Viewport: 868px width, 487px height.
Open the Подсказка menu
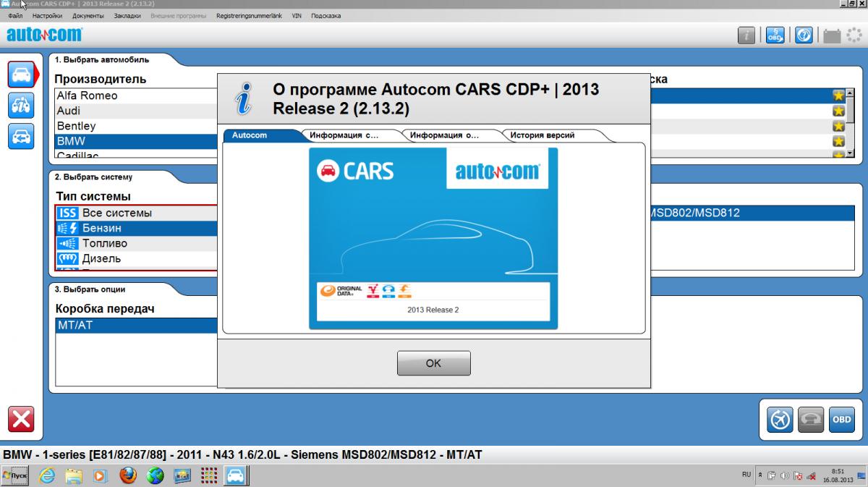pos(325,16)
